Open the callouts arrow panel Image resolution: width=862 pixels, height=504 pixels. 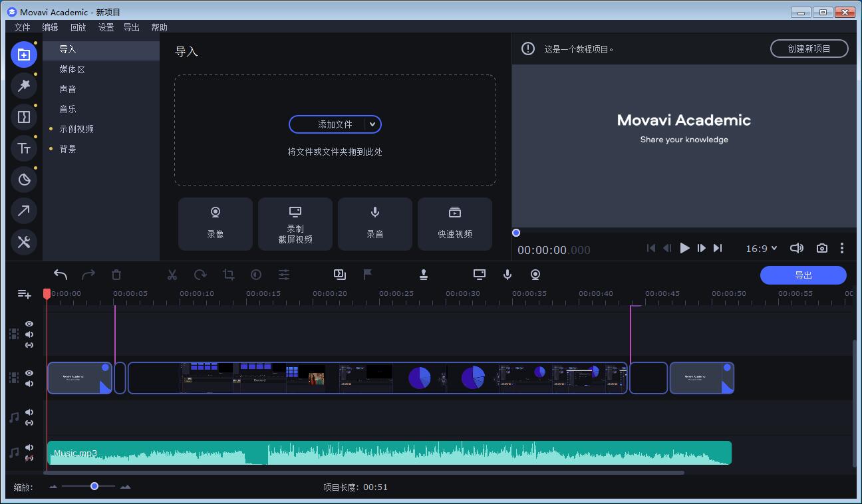coord(24,211)
